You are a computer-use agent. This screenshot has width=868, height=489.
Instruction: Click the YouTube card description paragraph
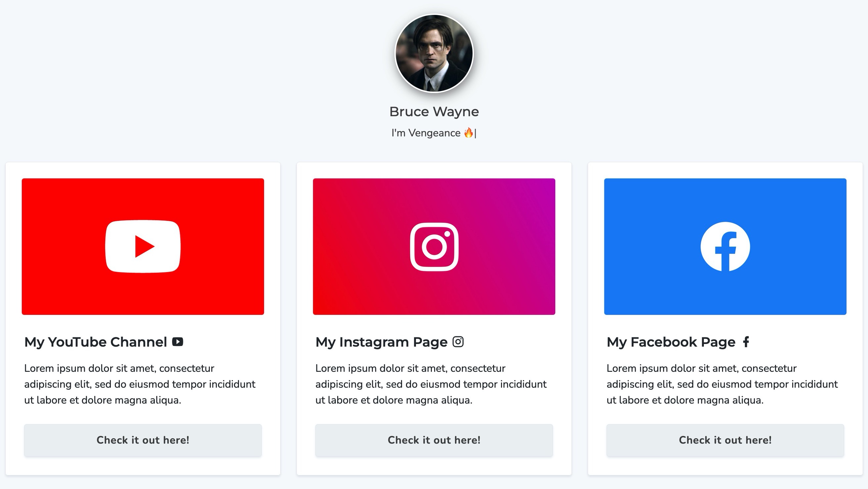pos(140,384)
